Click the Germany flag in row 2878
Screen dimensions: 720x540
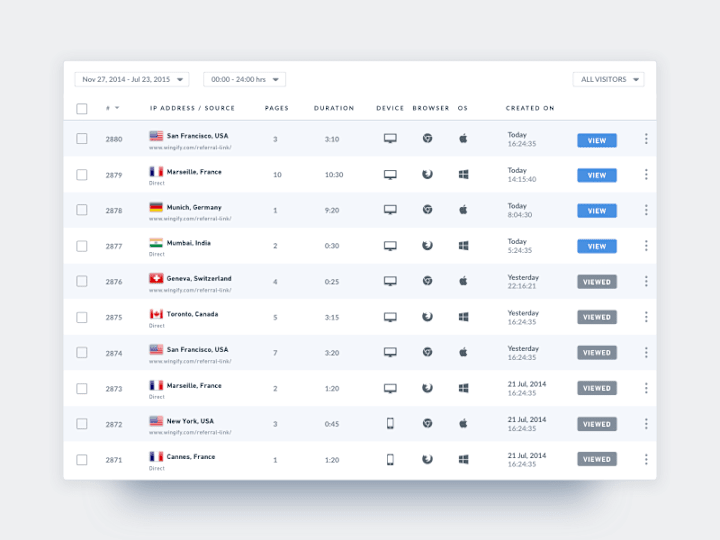point(156,207)
